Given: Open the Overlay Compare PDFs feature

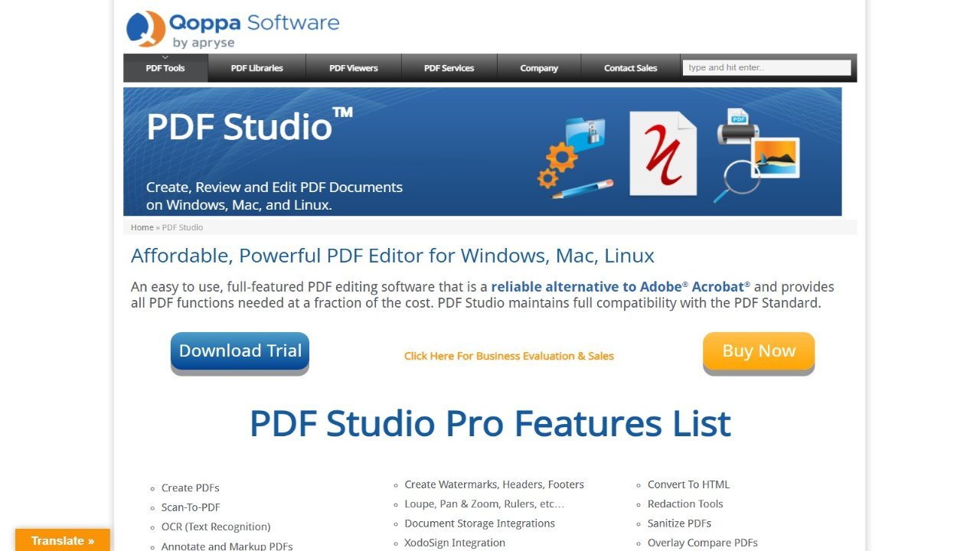Looking at the screenshot, I should tap(703, 543).
